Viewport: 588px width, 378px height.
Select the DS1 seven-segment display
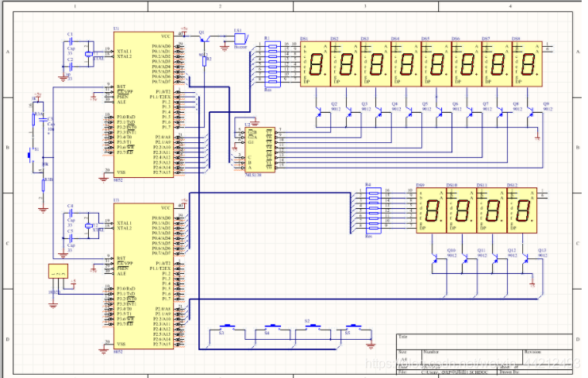pos(314,64)
